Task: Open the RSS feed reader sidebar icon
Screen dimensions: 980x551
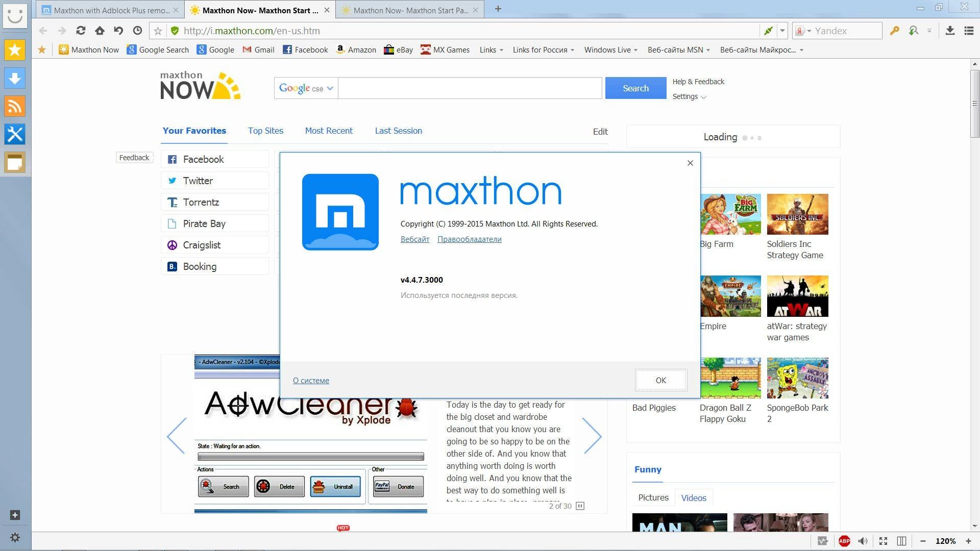Action: click(x=15, y=106)
